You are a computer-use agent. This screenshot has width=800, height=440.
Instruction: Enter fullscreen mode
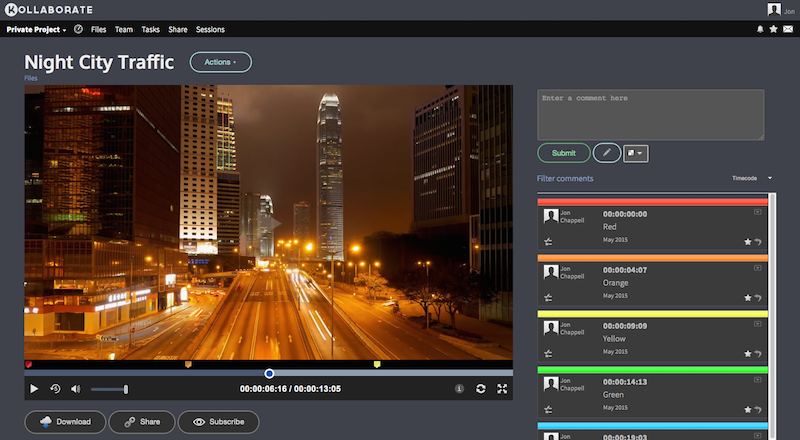point(502,389)
